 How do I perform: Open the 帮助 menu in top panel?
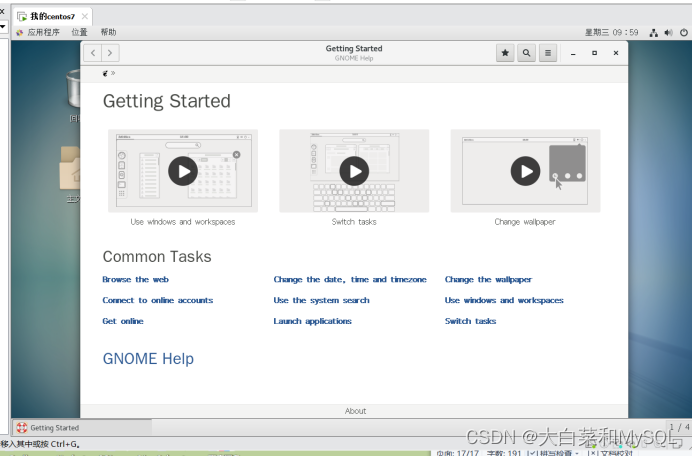coord(108,32)
